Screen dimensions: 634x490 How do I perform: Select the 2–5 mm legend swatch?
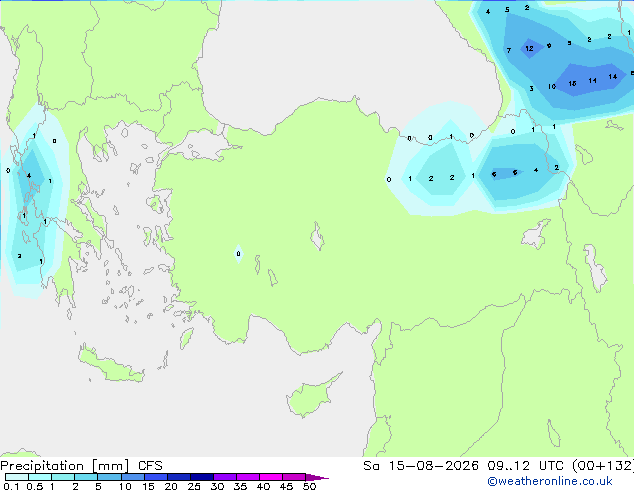tap(86, 477)
